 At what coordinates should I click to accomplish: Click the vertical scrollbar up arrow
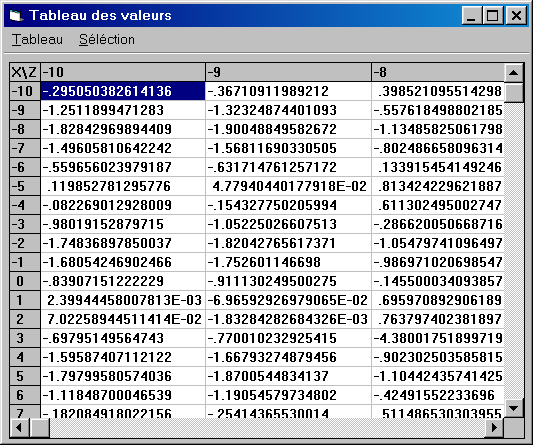click(513, 72)
